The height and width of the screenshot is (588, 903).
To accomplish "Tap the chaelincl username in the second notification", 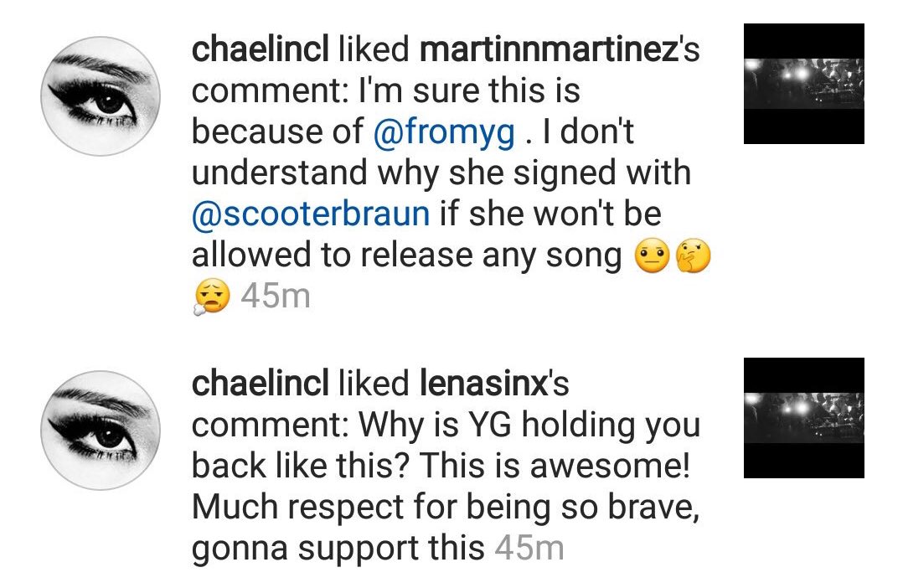I will coord(260,384).
